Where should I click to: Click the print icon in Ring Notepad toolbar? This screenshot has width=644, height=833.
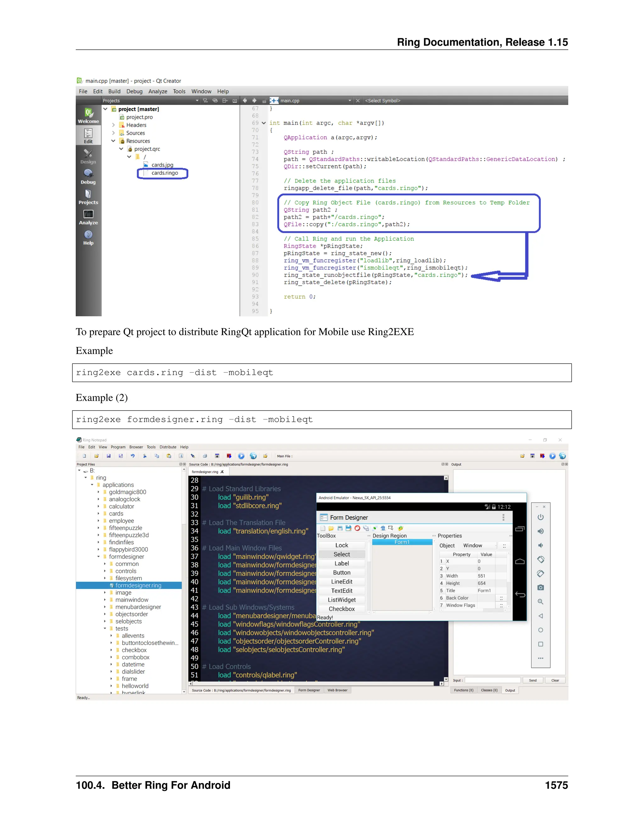(x=205, y=456)
